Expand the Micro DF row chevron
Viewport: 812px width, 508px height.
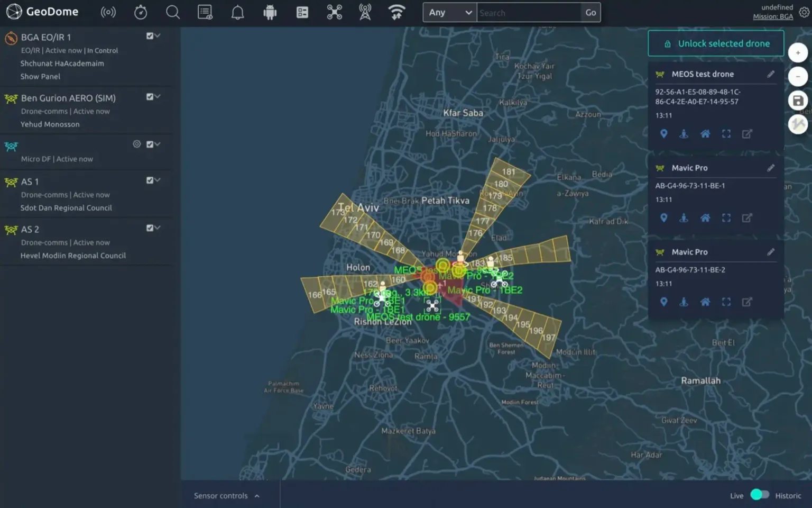tap(158, 144)
